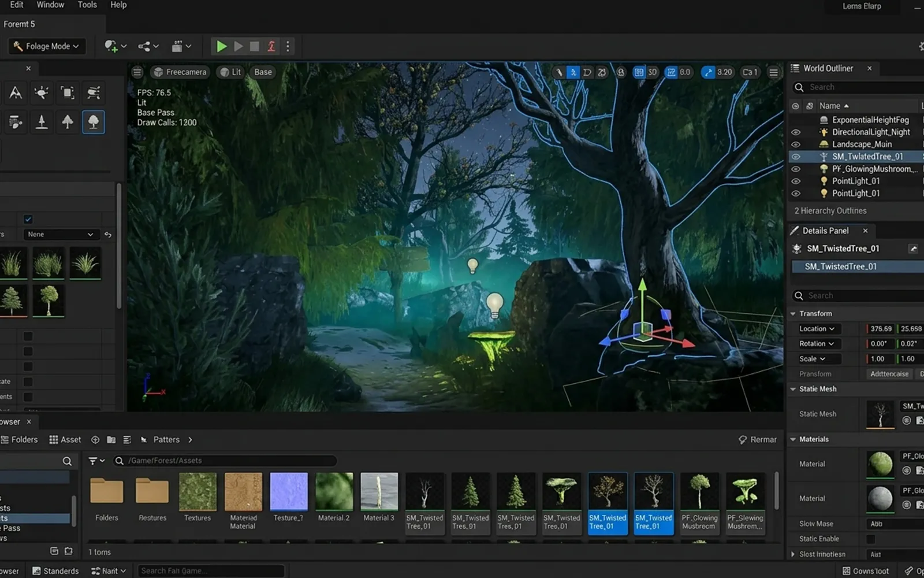Start play with the green Play button

coord(221,46)
